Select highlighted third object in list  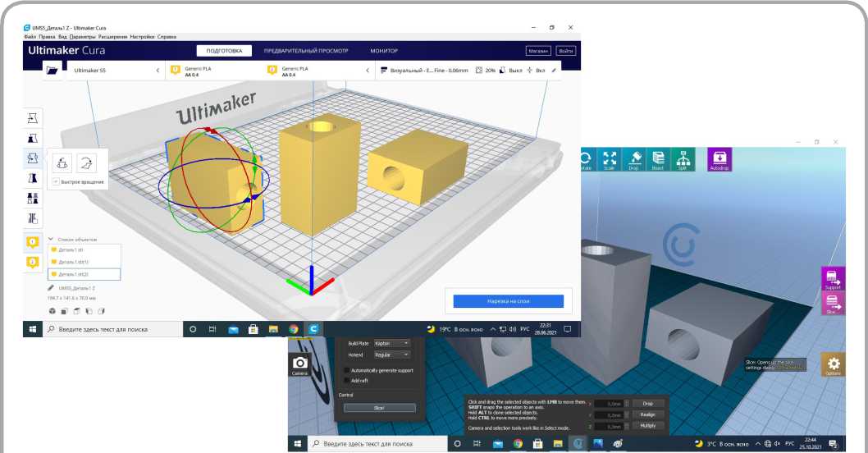click(85, 274)
